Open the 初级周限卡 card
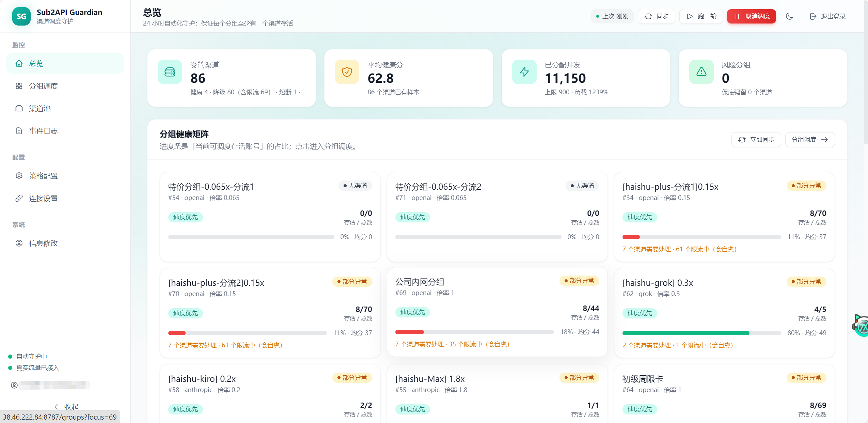 pos(724,394)
